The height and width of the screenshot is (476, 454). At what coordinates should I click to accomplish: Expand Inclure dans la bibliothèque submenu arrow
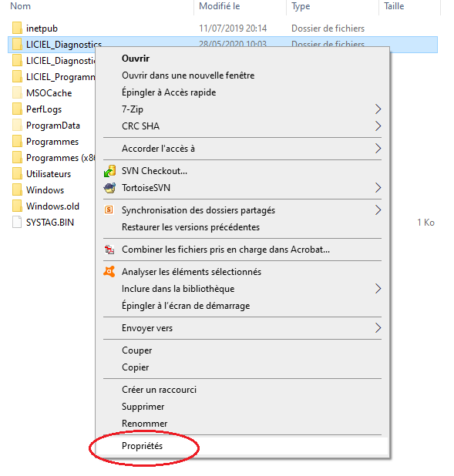tap(378, 289)
